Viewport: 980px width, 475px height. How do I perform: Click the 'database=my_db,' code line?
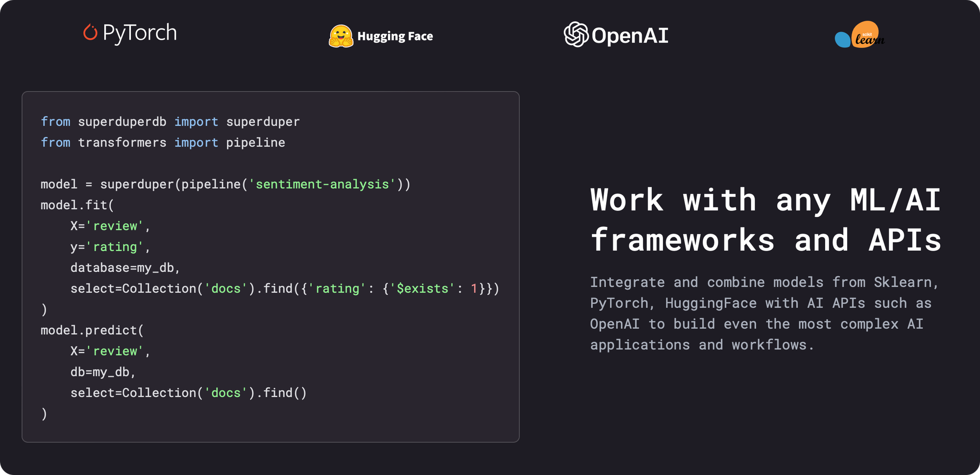125,268
